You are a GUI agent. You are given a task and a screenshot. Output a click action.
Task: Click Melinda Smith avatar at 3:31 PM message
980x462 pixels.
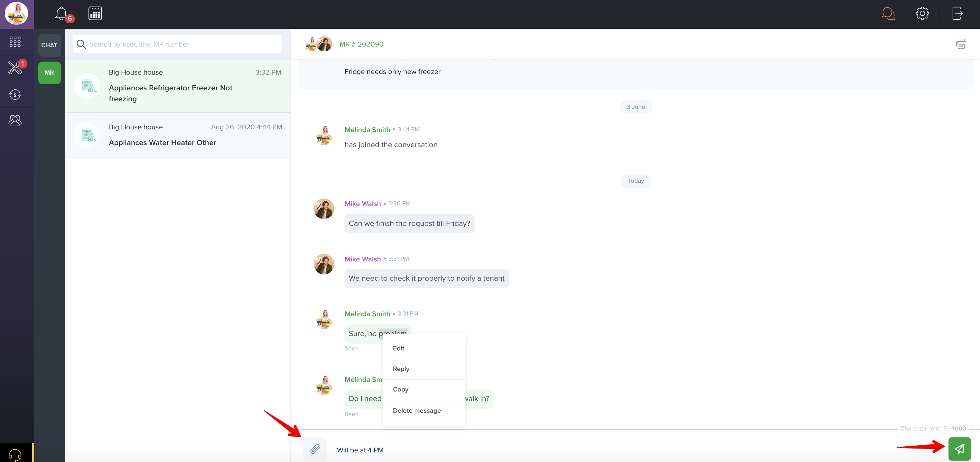coord(324,319)
